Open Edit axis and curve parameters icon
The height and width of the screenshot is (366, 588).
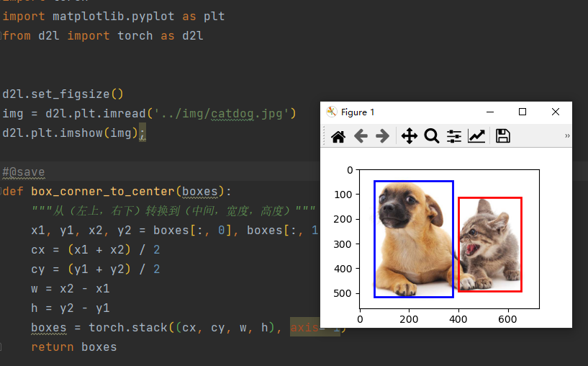tap(476, 136)
